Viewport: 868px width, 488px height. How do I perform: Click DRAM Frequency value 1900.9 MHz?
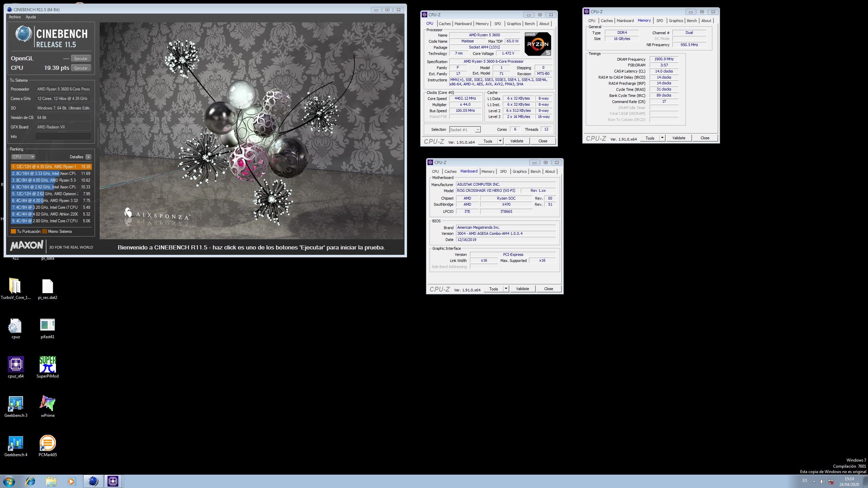(x=664, y=59)
